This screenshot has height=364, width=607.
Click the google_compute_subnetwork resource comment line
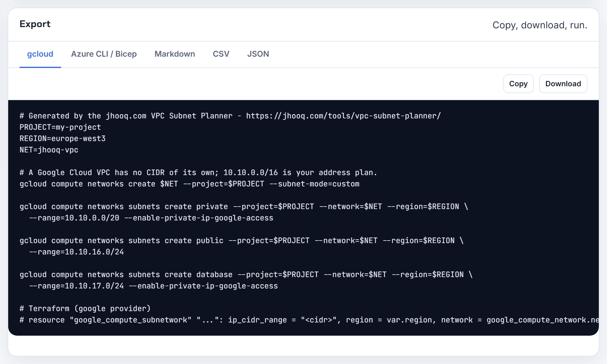point(309,320)
